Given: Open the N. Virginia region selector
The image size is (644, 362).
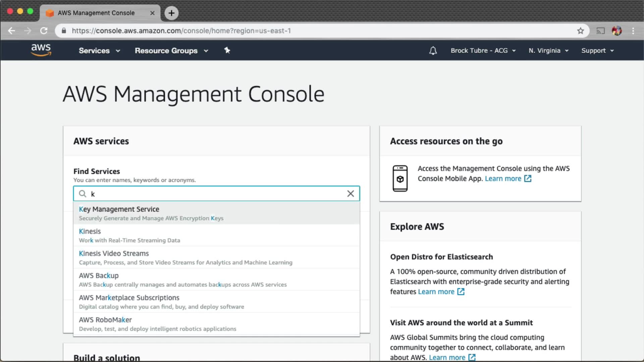Looking at the screenshot, I should click(548, 51).
